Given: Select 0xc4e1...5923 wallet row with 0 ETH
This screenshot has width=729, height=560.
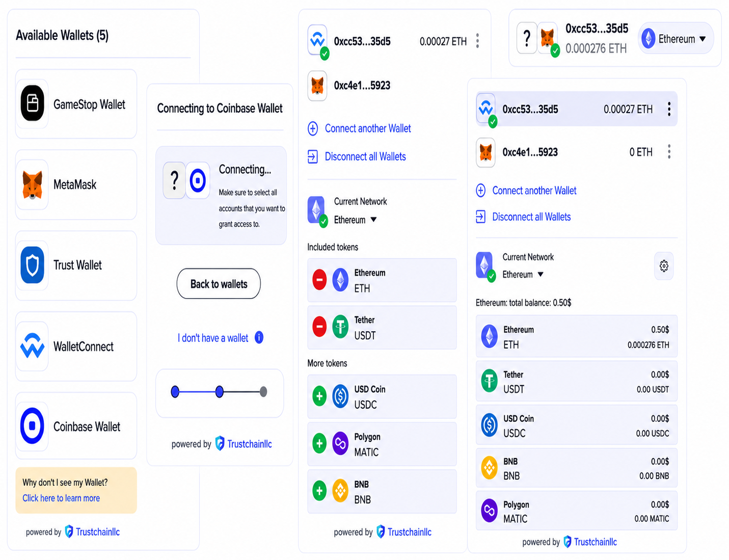Looking at the screenshot, I should click(x=577, y=152).
